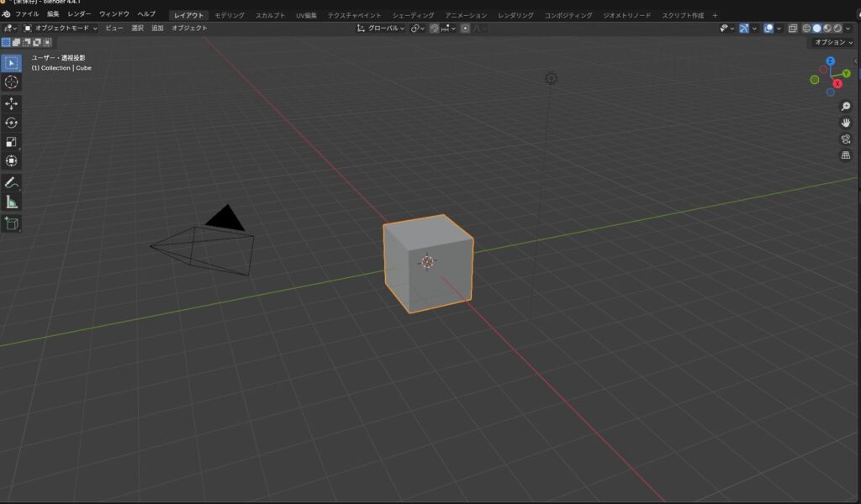Open the 追加 menu in viewport header
Viewport: 861px width, 504px height.
[157, 28]
